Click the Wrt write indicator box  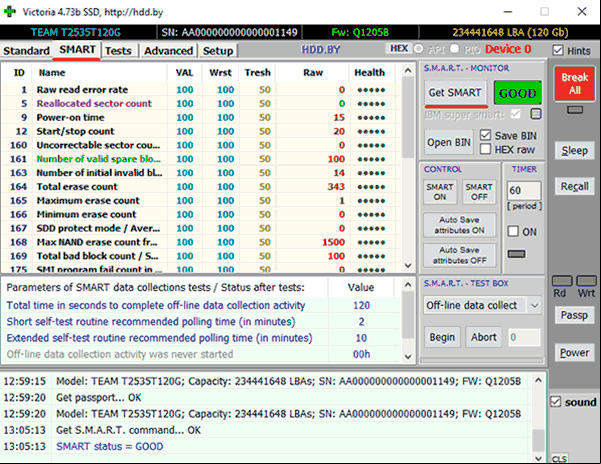click(586, 281)
